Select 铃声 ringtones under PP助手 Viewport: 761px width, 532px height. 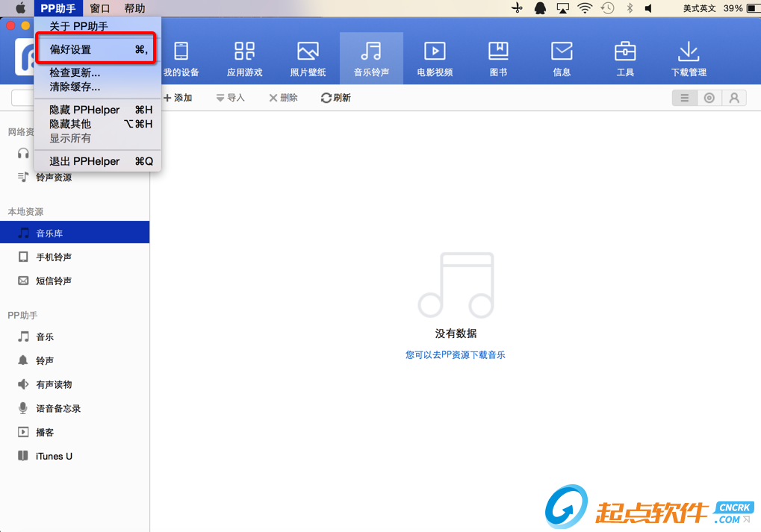tap(75, 360)
